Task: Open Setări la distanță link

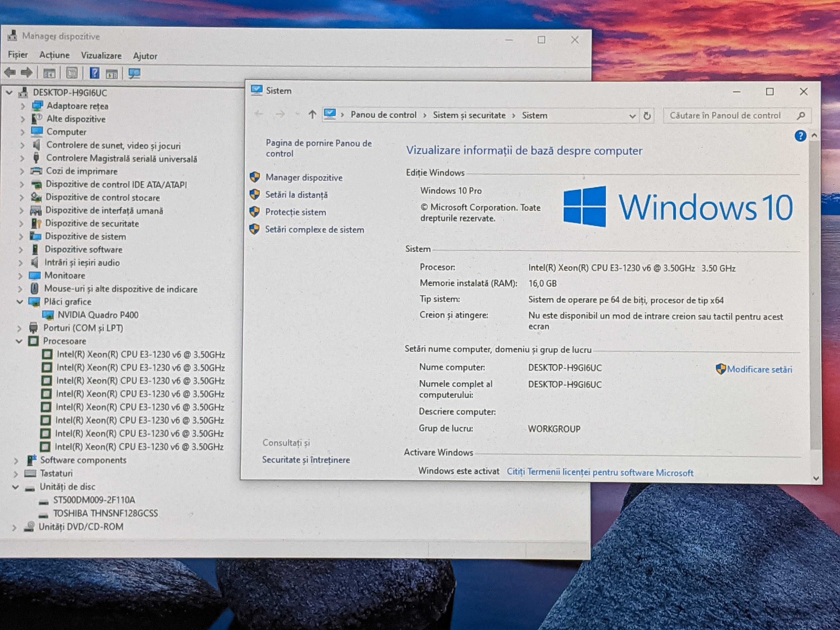Action: pyautogui.click(x=297, y=195)
